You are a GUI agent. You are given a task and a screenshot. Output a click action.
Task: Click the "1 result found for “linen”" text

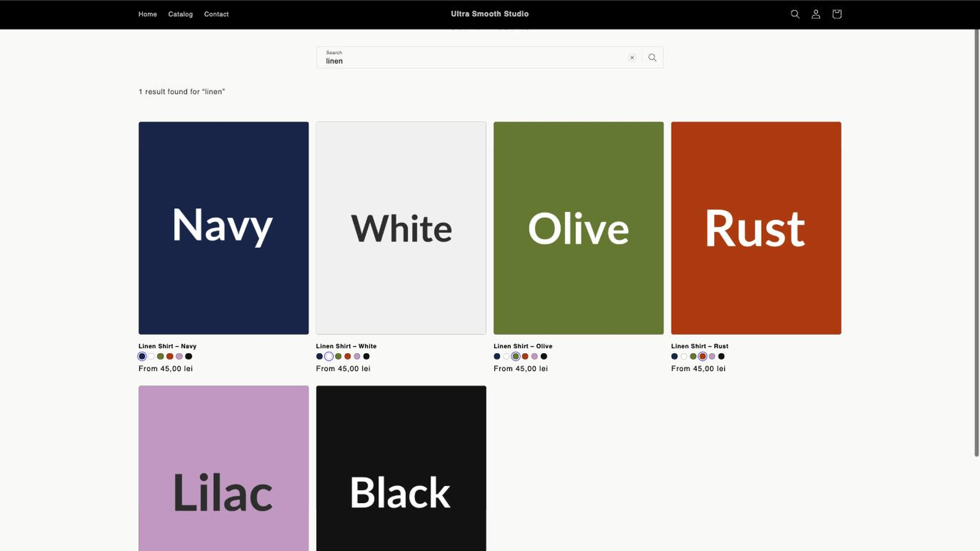pyautogui.click(x=182, y=92)
